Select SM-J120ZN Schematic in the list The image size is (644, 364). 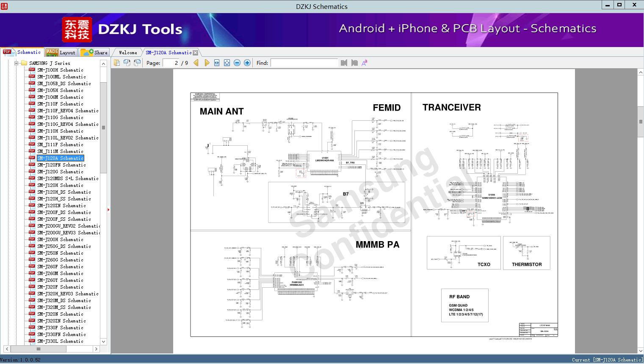pyautogui.click(x=61, y=206)
